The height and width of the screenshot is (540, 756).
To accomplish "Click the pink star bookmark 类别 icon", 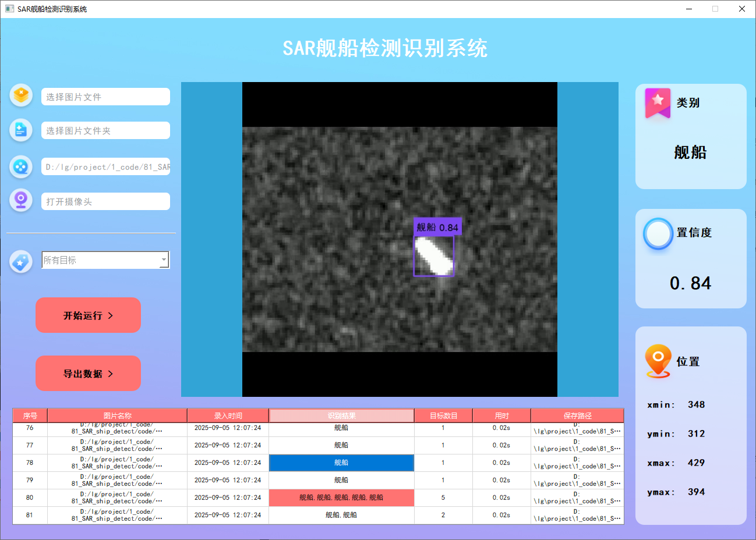I will (658, 104).
